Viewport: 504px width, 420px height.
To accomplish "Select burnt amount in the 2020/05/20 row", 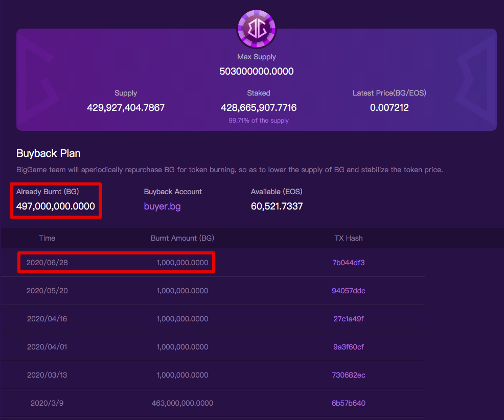I will (182, 291).
